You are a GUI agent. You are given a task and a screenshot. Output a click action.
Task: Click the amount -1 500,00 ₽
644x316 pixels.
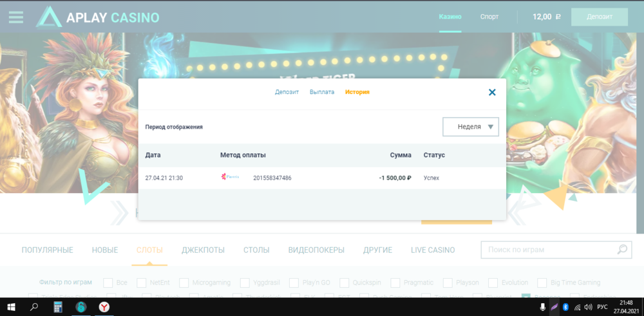click(x=395, y=178)
